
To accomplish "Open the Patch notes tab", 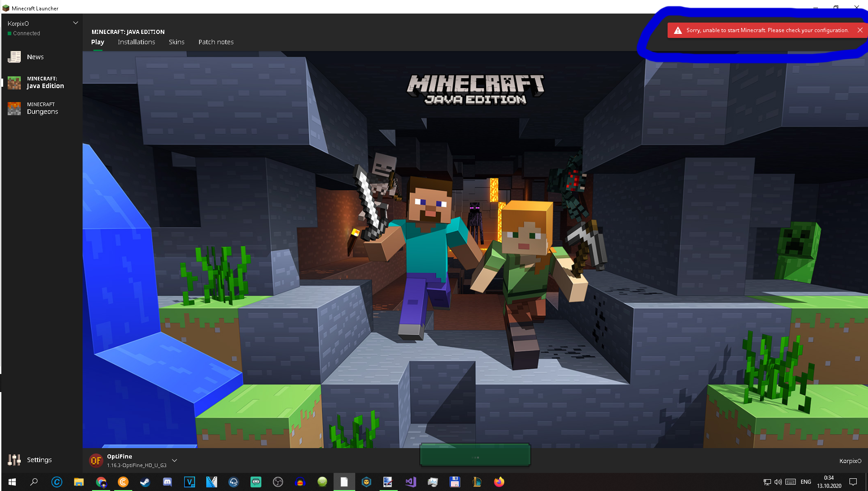I will pyautogui.click(x=216, y=42).
